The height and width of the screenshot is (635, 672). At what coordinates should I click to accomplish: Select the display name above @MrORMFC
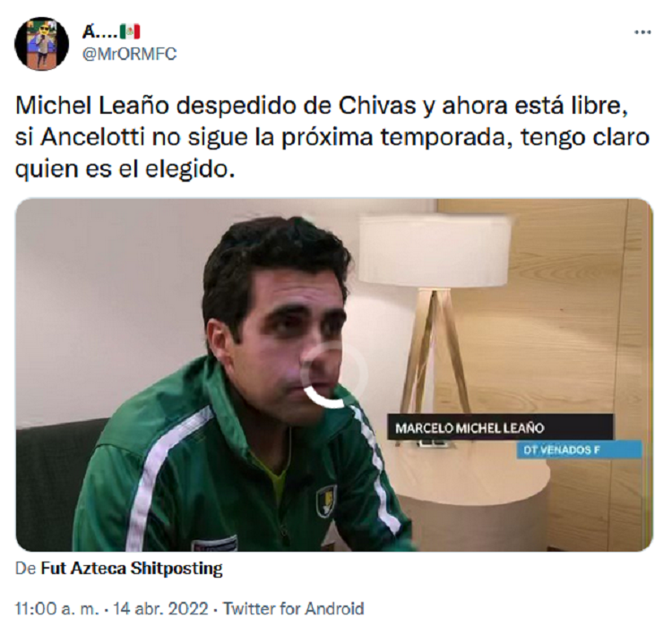(x=99, y=31)
